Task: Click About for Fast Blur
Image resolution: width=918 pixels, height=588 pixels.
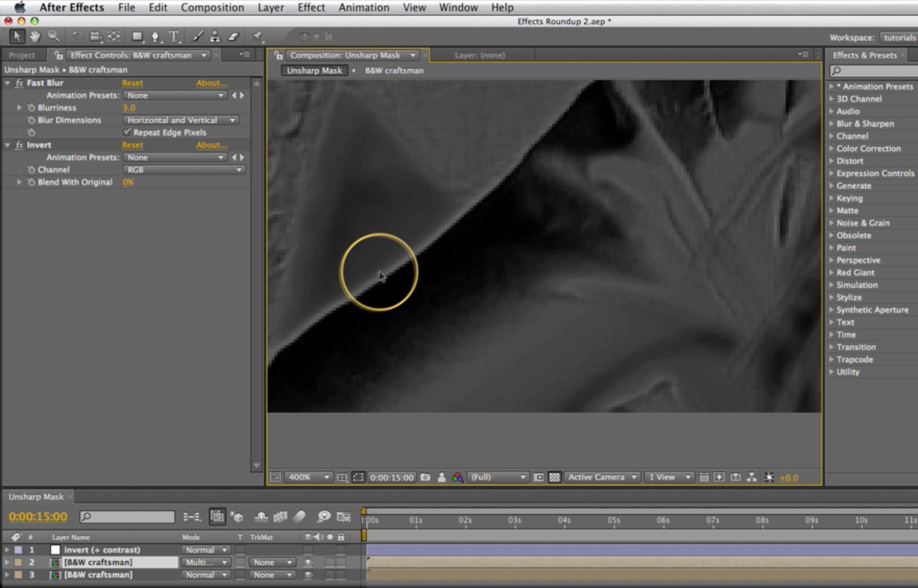Action: (x=212, y=83)
